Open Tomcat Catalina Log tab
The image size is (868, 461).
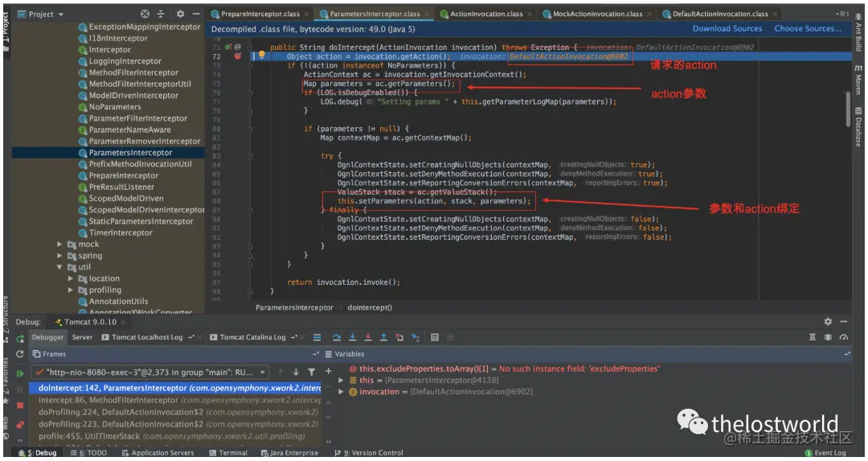[252, 337]
